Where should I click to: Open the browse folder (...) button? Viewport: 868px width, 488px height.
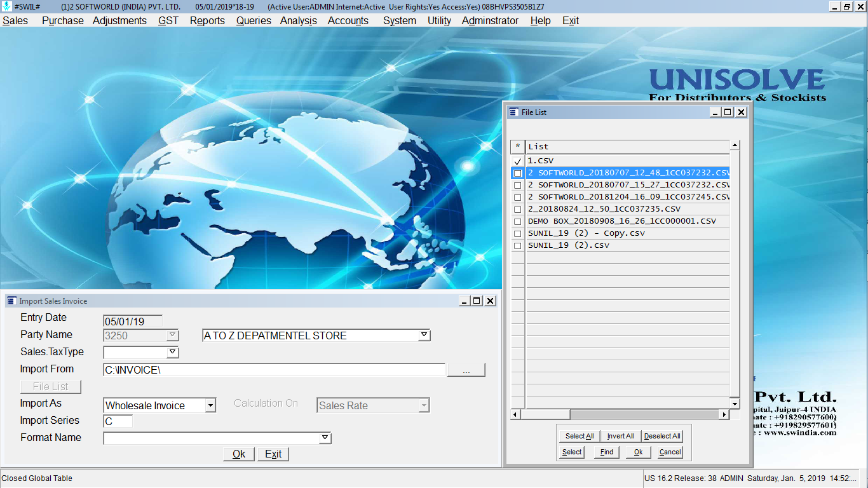(466, 370)
